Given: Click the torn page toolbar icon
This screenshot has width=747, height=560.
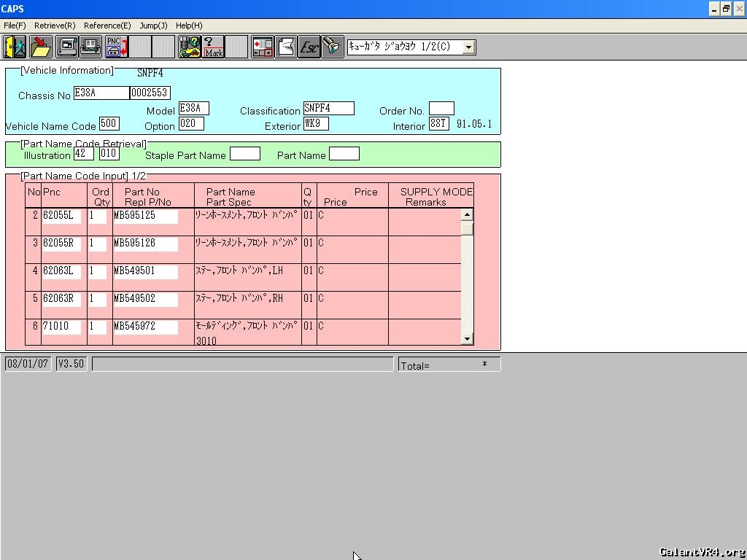Looking at the screenshot, I should pyautogui.click(x=286, y=47).
